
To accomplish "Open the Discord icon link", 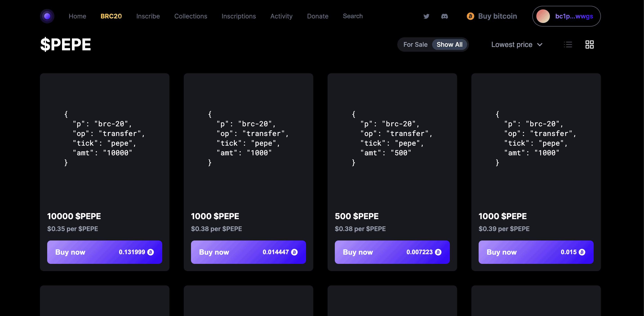I will (x=444, y=16).
